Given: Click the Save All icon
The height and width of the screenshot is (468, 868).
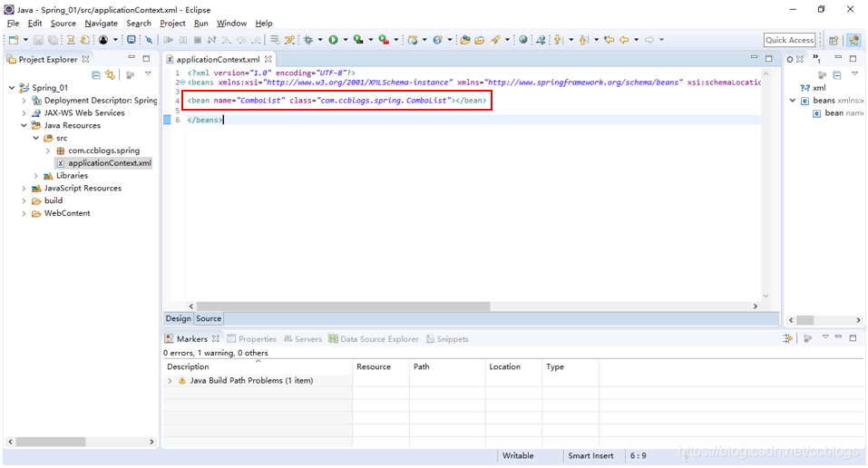Looking at the screenshot, I should [x=53, y=40].
